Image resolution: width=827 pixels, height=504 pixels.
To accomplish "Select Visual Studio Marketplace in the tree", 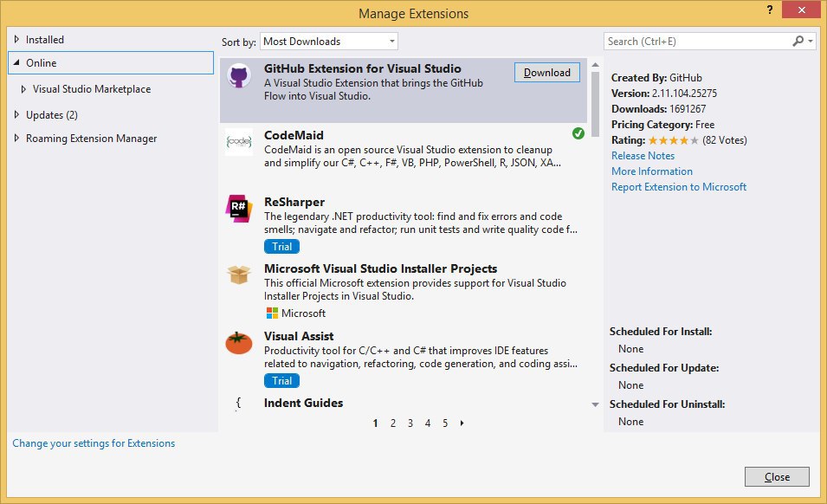I will click(x=92, y=89).
